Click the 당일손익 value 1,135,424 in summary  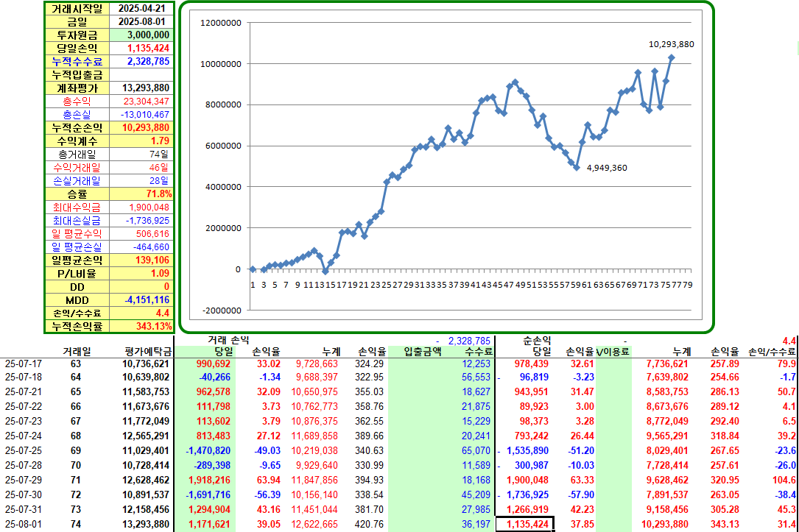tap(141, 49)
